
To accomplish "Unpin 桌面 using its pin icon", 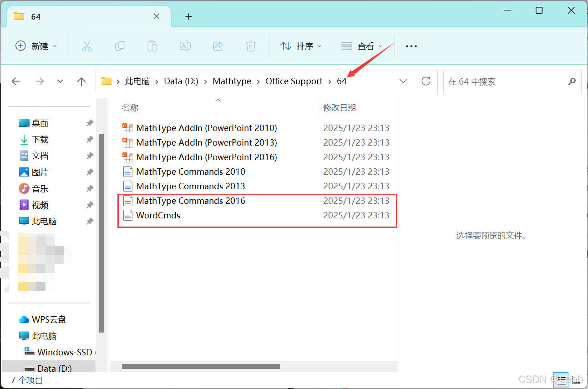I will [x=90, y=123].
